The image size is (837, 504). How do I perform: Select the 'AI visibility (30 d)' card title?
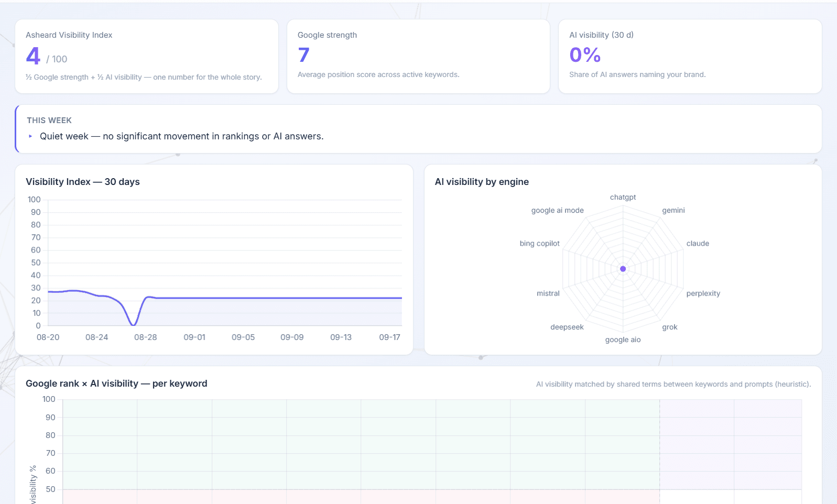coord(601,35)
